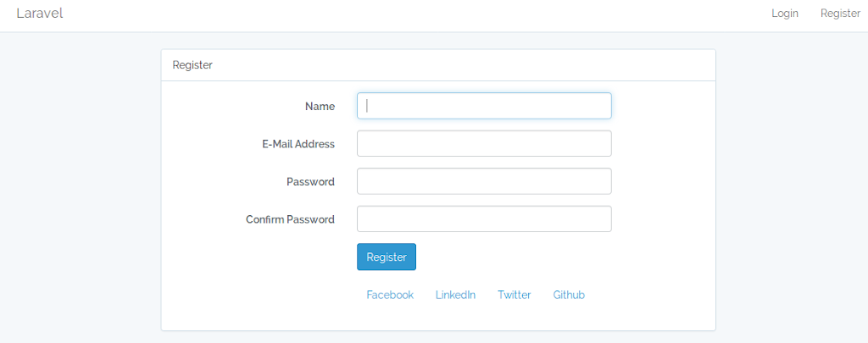Focus the Name input field

pos(484,106)
